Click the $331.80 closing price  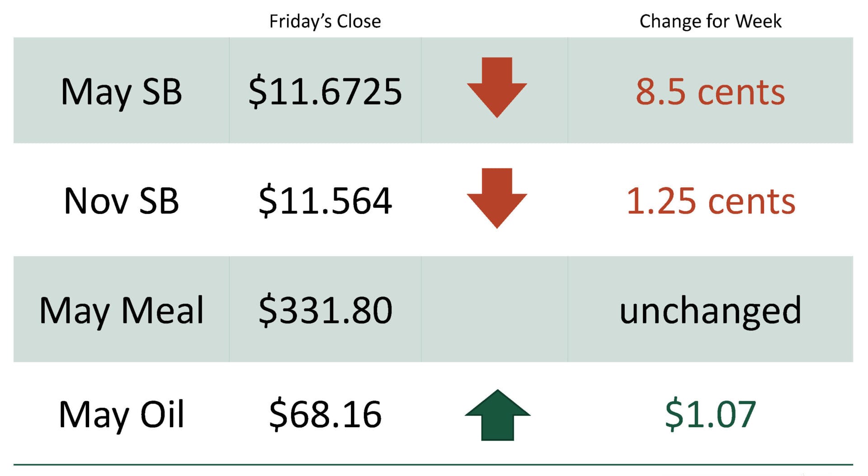[x=325, y=310]
